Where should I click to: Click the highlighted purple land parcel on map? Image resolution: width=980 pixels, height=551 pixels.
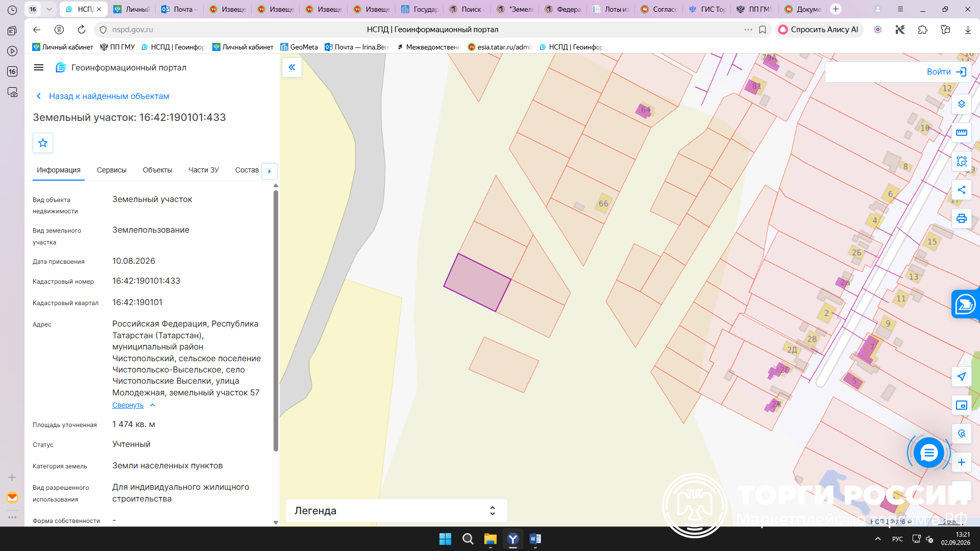477,283
